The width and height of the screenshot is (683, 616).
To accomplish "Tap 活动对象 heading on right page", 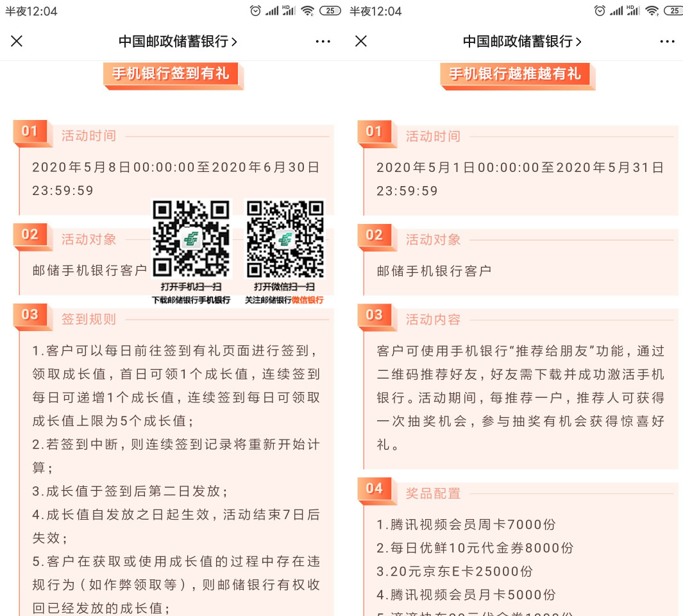I will [x=433, y=239].
